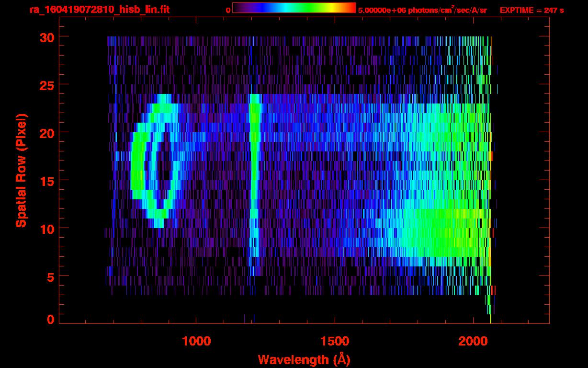Click the Spatial Row (Pixel) axis title
Viewport: 588px width, 368px height.
pos(21,171)
